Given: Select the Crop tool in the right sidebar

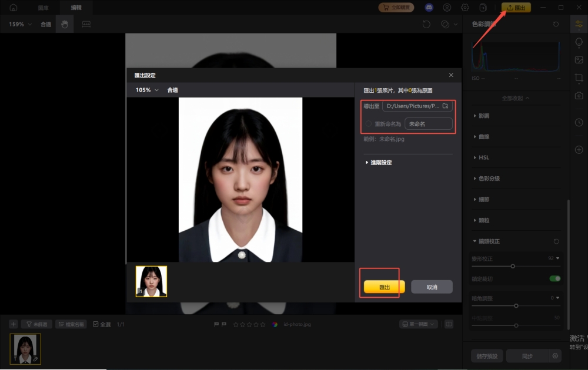Looking at the screenshot, I should pos(579,78).
